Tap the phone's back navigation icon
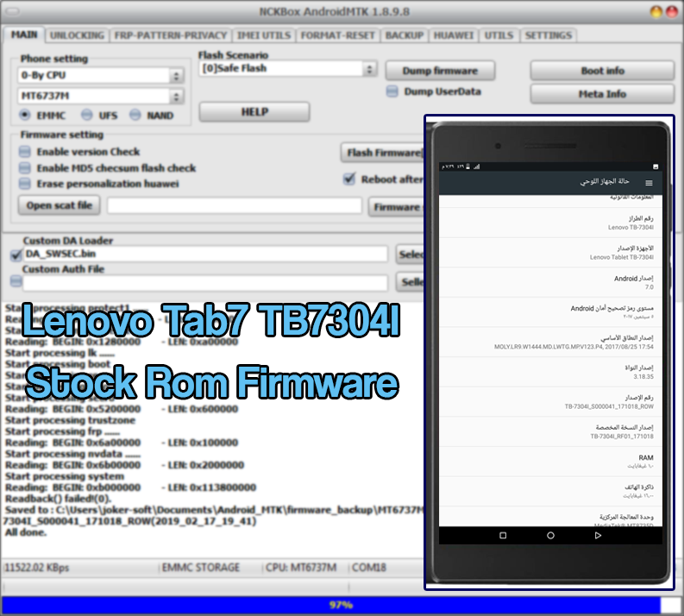Screen dimensions: 684x616 (598, 535)
